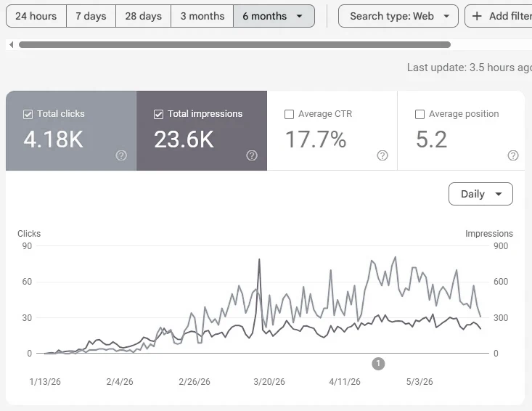The image size is (532, 411).
Task: Click the left scroll arrow of the horizontal scrollbar
Action: pos(12,44)
